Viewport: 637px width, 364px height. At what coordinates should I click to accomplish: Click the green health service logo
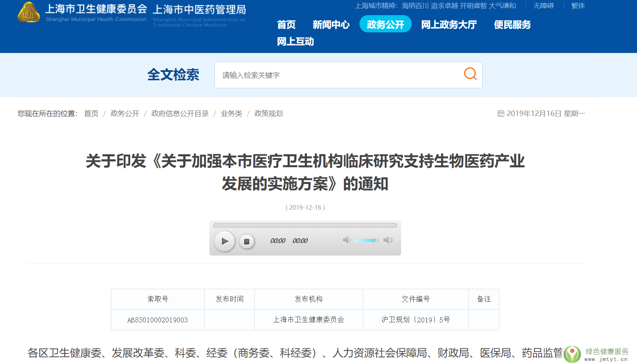(x=572, y=354)
